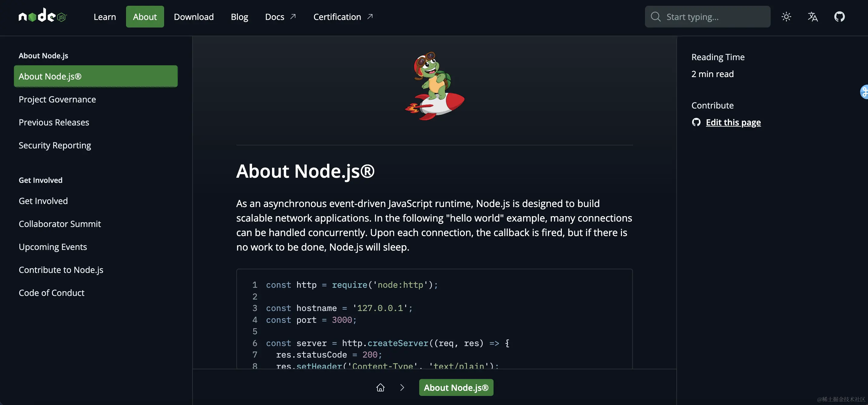
Task: Click the Docs external link arrow
Action: click(293, 17)
